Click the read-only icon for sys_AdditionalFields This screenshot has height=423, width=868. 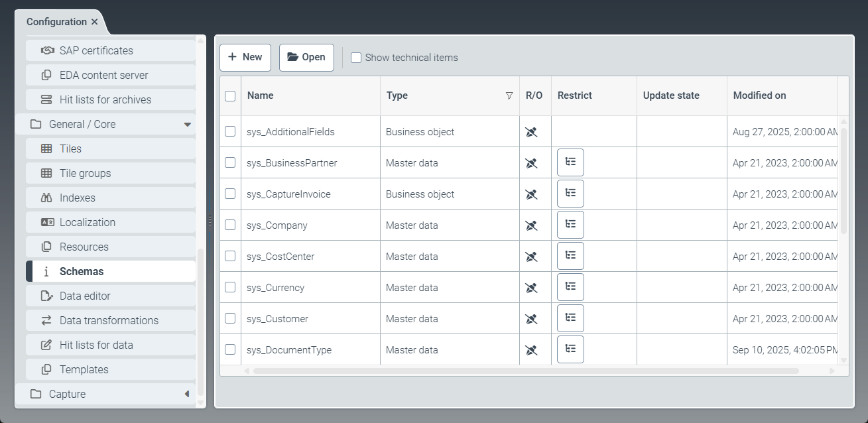pyautogui.click(x=530, y=132)
